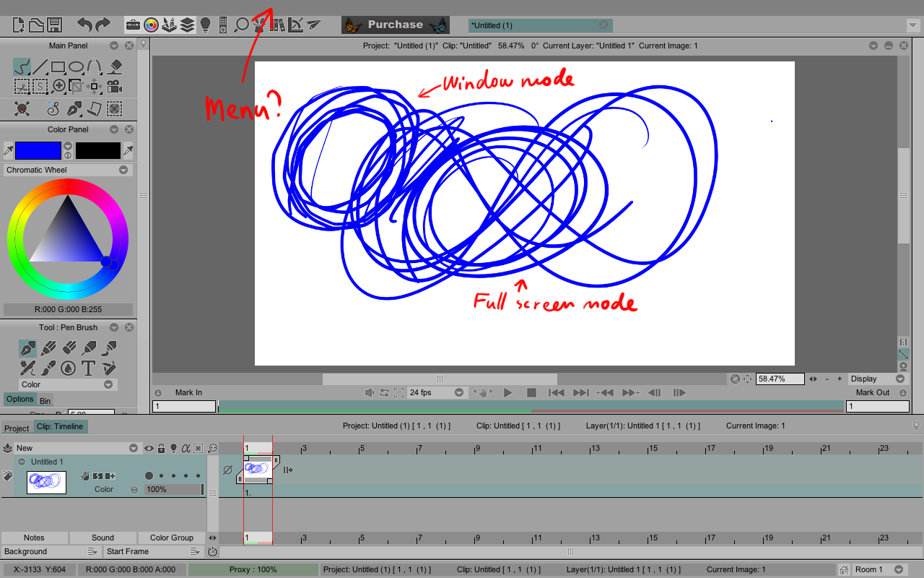
Task: Toggle the alpha preserve transparency icon
Action: click(186, 448)
